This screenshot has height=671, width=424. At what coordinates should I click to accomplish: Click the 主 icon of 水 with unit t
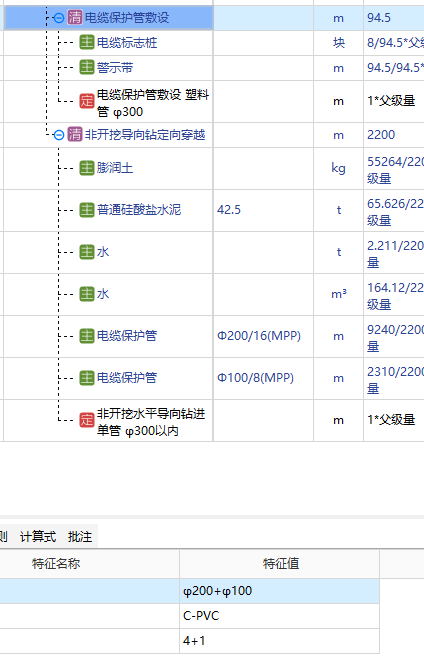coord(87,252)
